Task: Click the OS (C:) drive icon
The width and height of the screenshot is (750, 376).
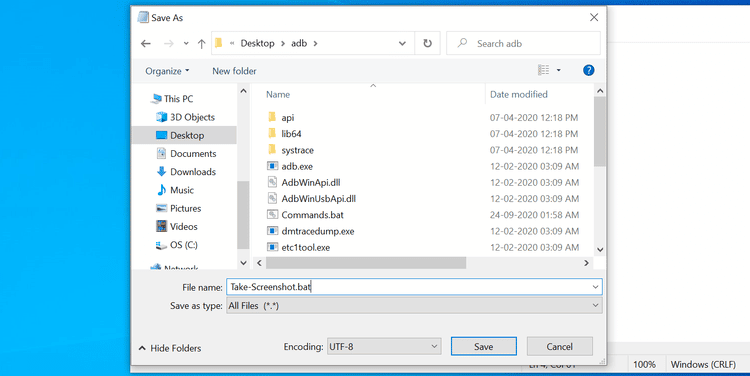Action: click(162, 245)
